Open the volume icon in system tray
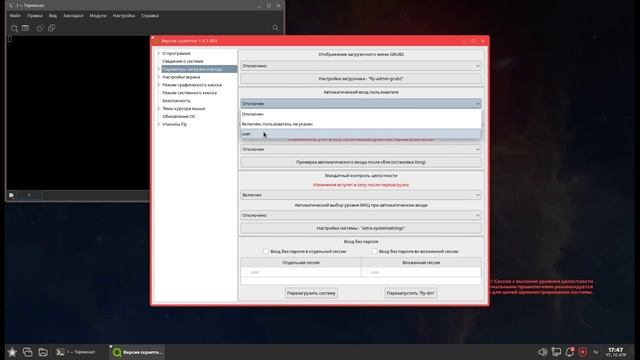Viewport: 640px width, 360px height. point(542,352)
